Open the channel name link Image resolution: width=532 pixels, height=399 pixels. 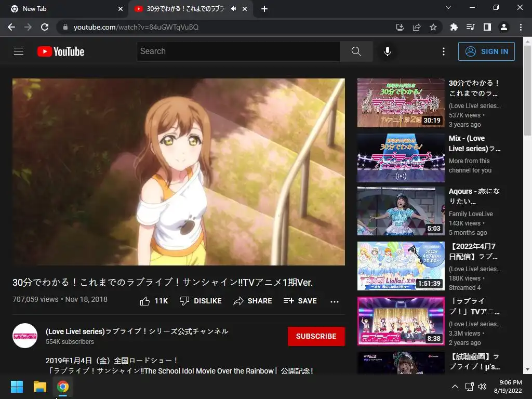point(137,331)
